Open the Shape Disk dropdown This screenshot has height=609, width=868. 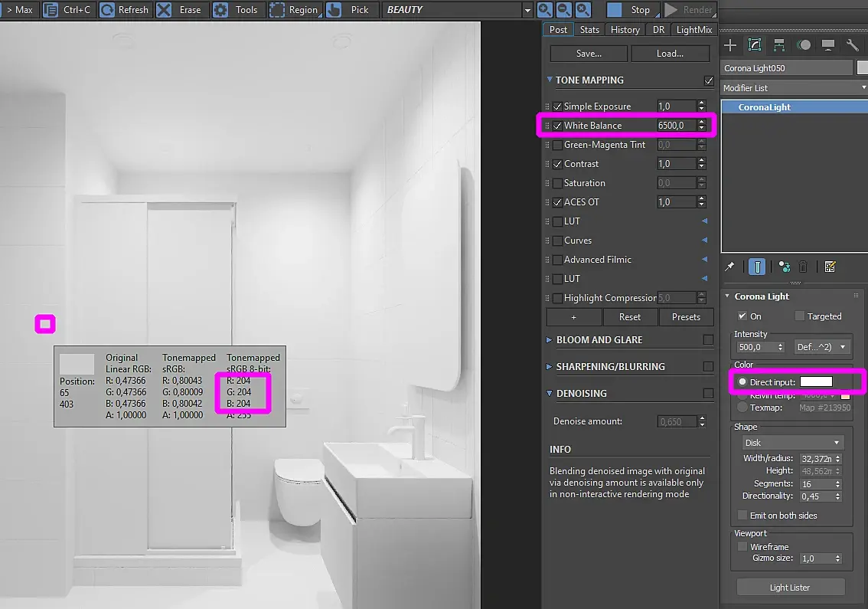[792, 442]
